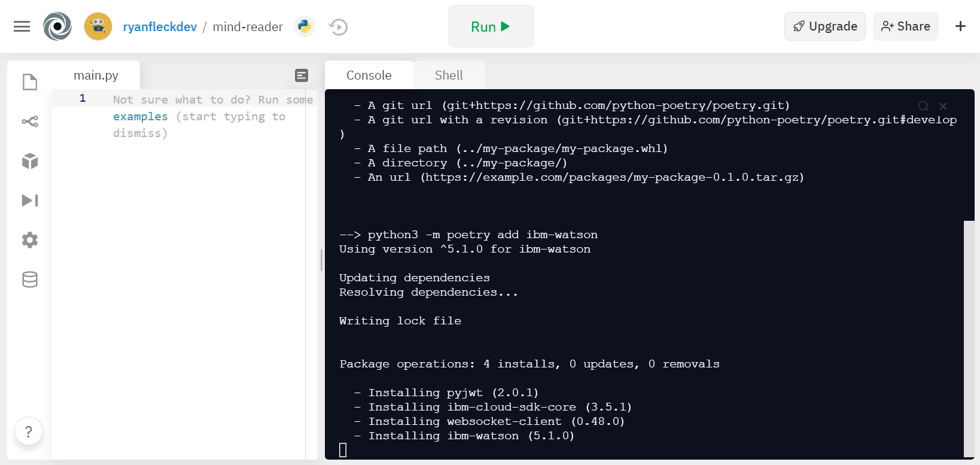Share the repl
This screenshot has width=980, height=465.
[x=905, y=26]
